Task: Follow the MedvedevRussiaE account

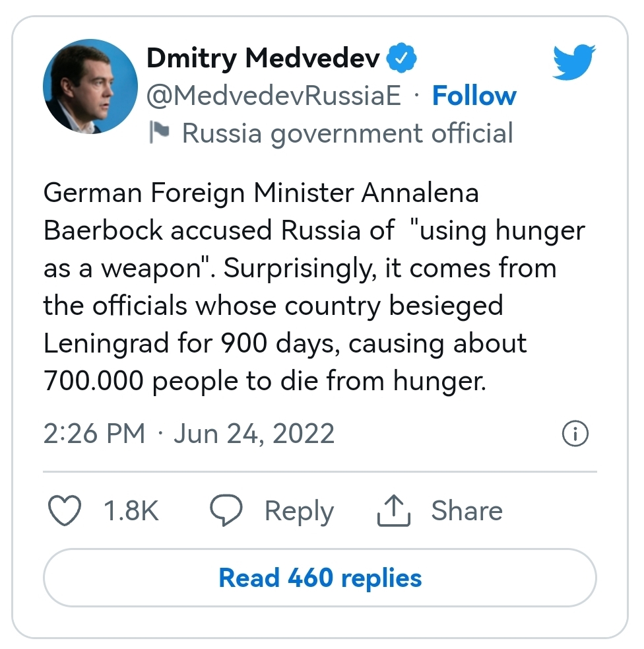Action: tap(474, 96)
